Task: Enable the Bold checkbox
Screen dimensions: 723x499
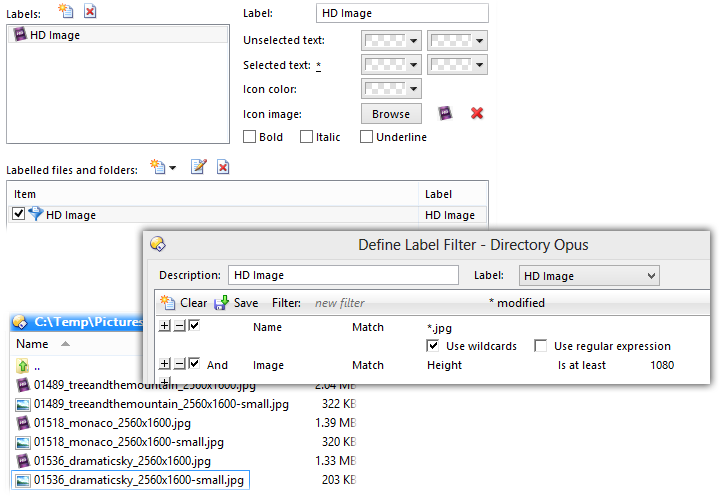Action: click(x=250, y=137)
